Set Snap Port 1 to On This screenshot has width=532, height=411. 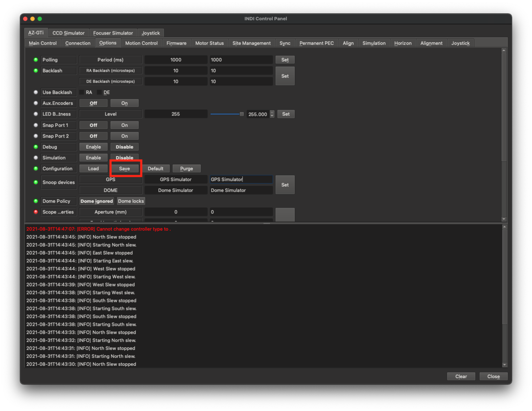[125, 125]
